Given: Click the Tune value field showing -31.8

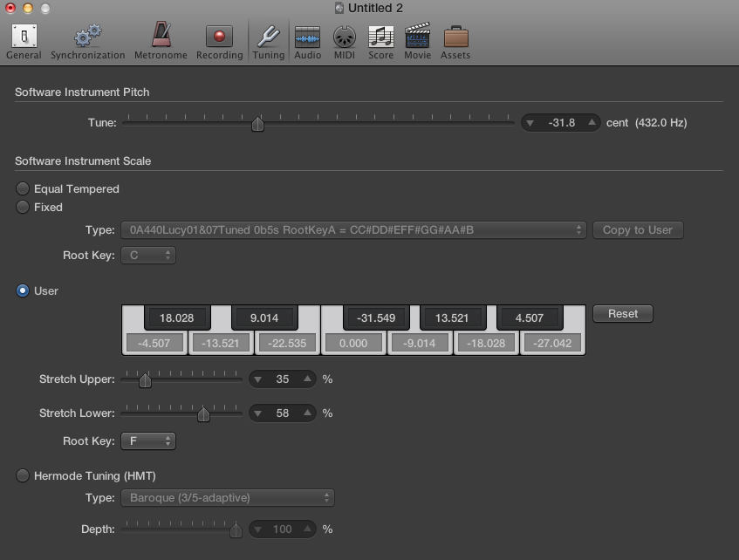Looking at the screenshot, I should 559,122.
